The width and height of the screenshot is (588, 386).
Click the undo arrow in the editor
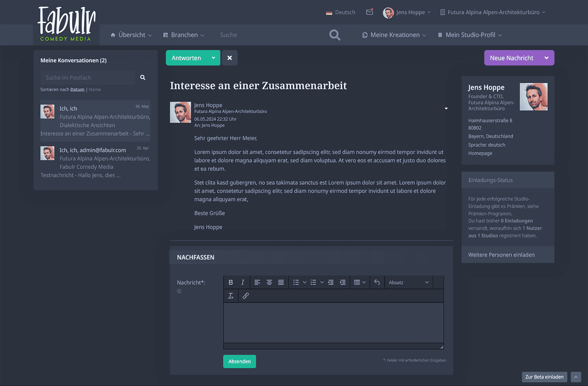pyautogui.click(x=377, y=282)
